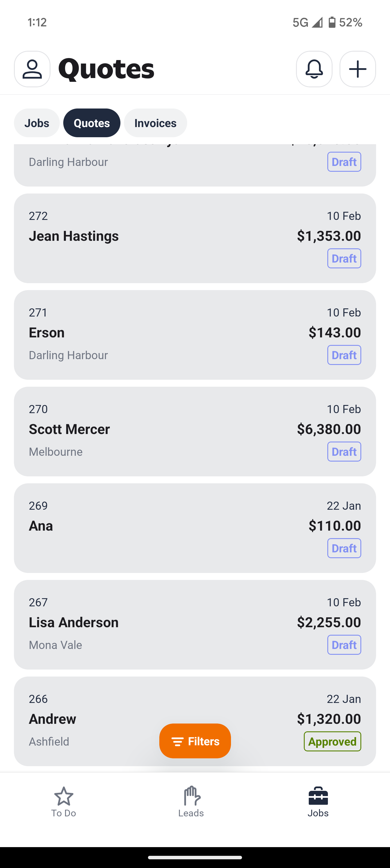The image size is (390, 868).
Task: Tap the Draft badge on Jean Hastings quote
Action: [344, 258]
